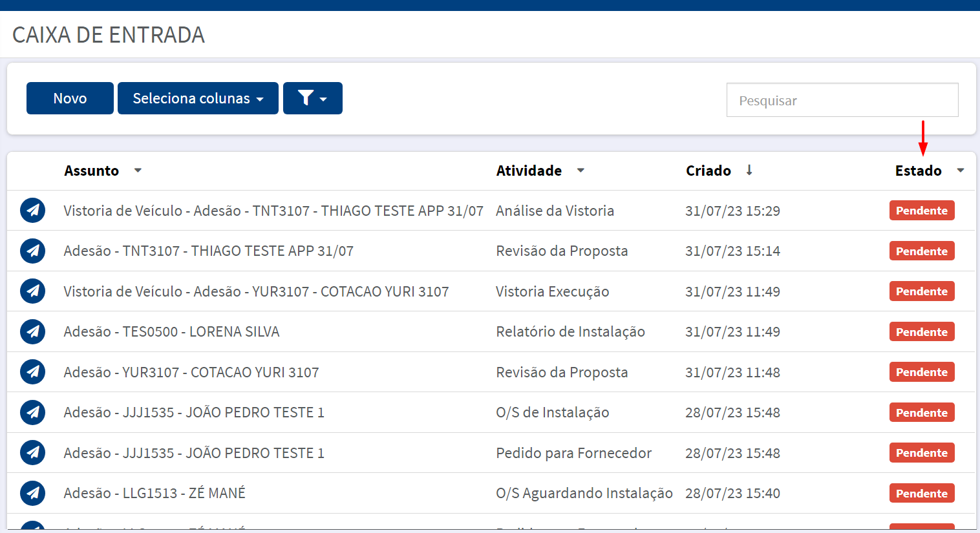Image resolution: width=980 pixels, height=533 pixels.
Task: Click the send icon for Vistoria TNT3107 row
Action: 33,211
